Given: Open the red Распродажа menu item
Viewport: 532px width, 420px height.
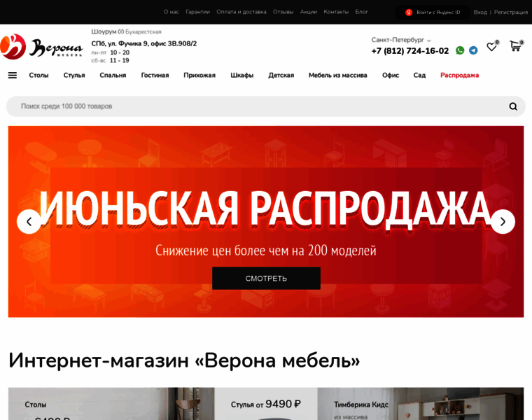Looking at the screenshot, I should (x=459, y=76).
